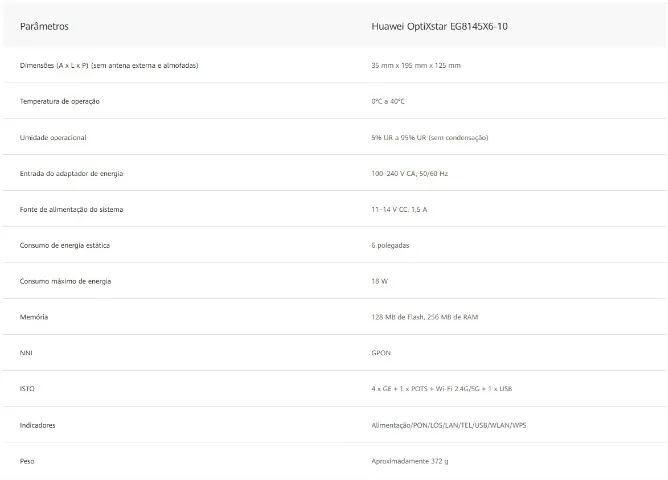Select the 'Huawei OptiXstar EG8145X6-10' header
668x480 pixels.
coord(439,26)
